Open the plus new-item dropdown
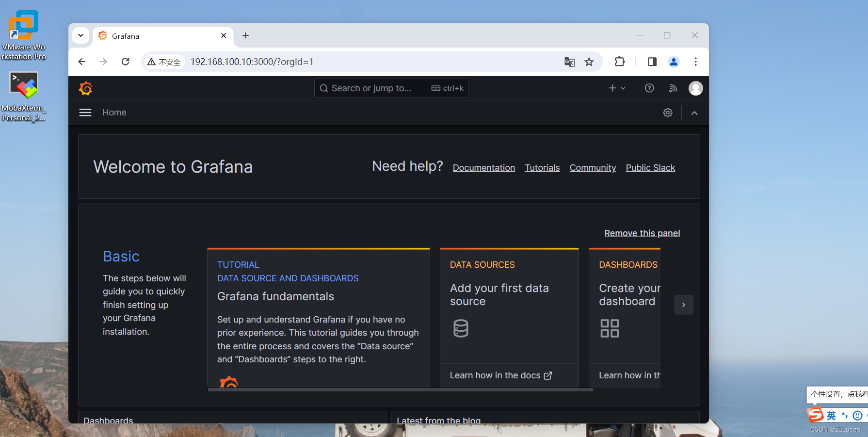Screen dimensions: 868x437 (x=617, y=88)
